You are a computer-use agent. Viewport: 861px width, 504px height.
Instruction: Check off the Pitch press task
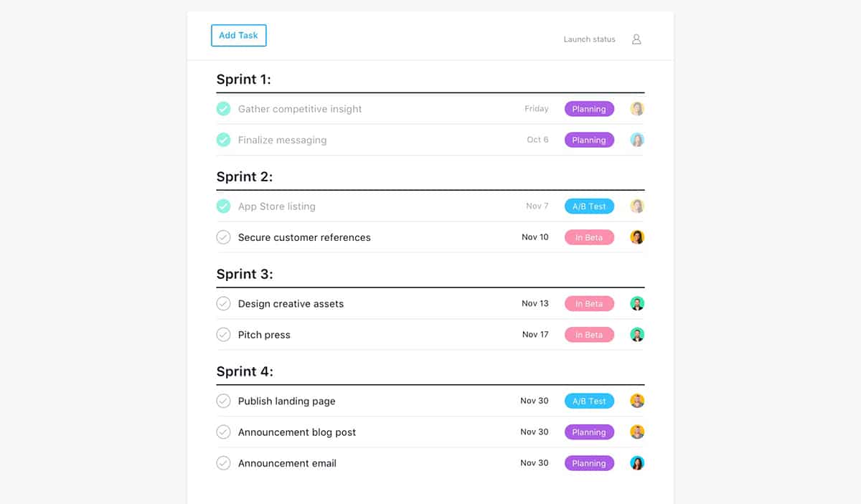coord(223,335)
